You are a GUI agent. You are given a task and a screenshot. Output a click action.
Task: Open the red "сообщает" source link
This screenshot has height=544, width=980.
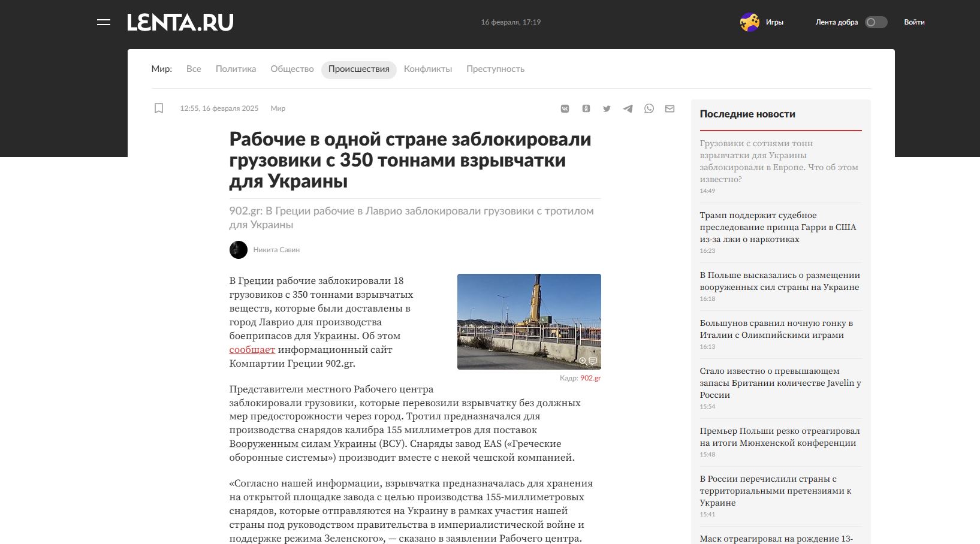pyautogui.click(x=252, y=350)
